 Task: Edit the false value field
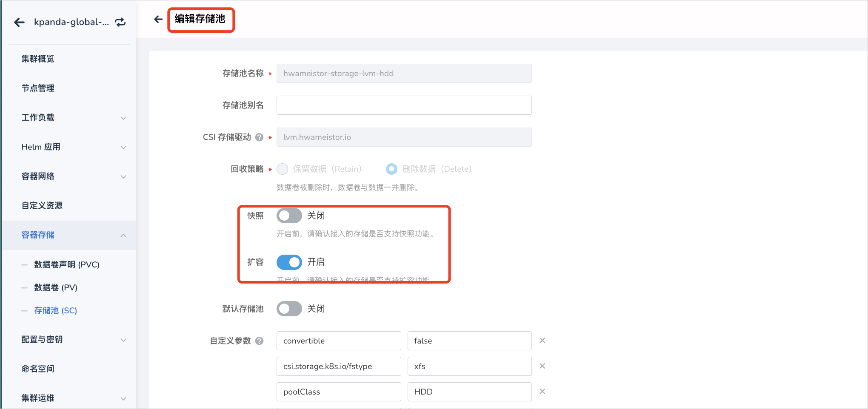click(x=470, y=341)
